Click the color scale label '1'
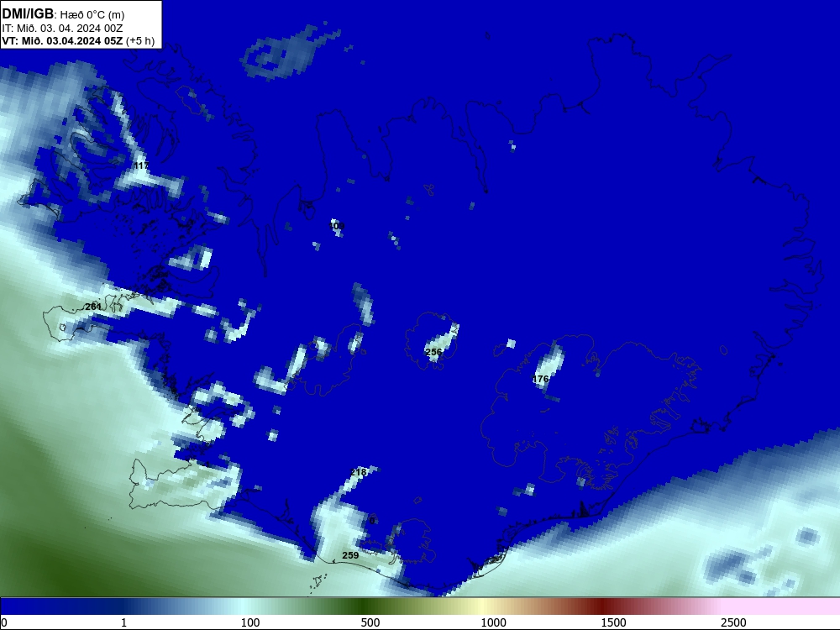This screenshot has width=840, height=630. coord(123,622)
